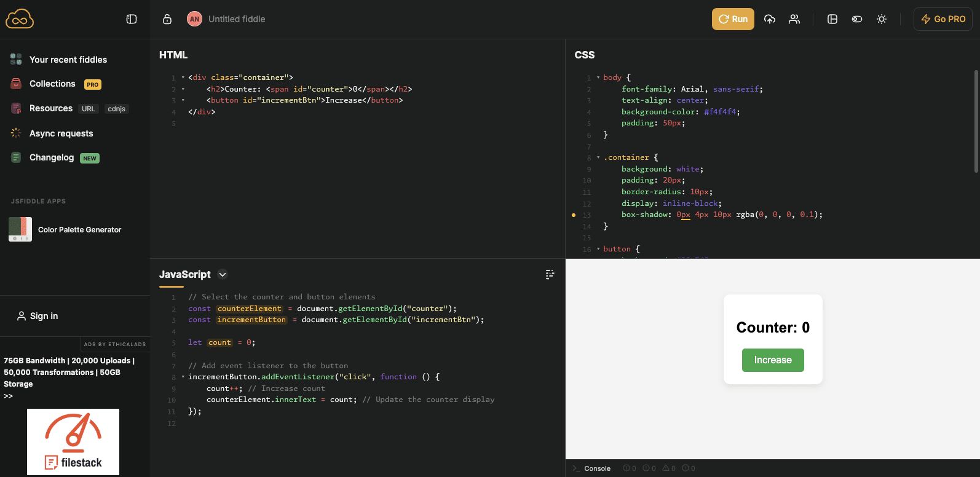
Task: Click the AN user avatar
Action: point(194,19)
